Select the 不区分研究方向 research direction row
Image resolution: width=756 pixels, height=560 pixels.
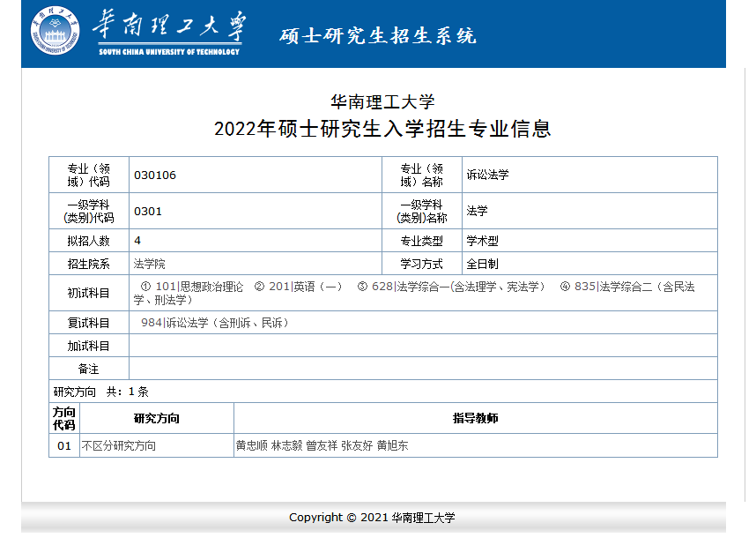coord(118,445)
